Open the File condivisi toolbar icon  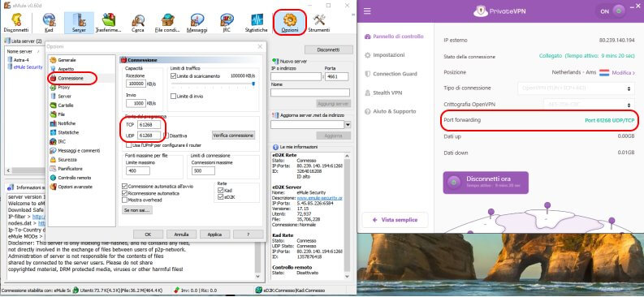pos(167,23)
